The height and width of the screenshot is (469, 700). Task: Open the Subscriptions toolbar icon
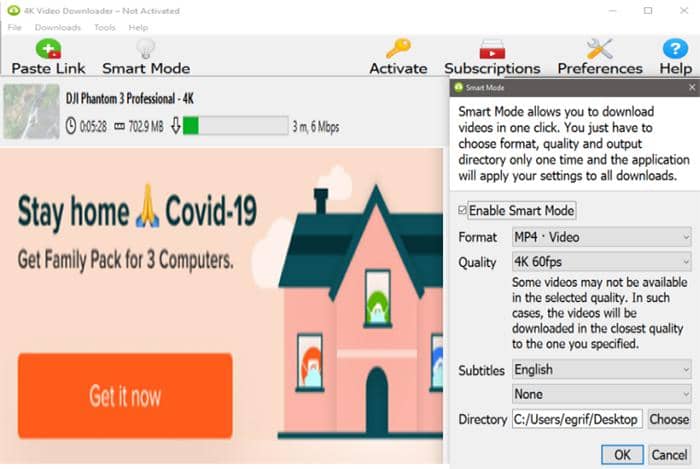point(492,49)
